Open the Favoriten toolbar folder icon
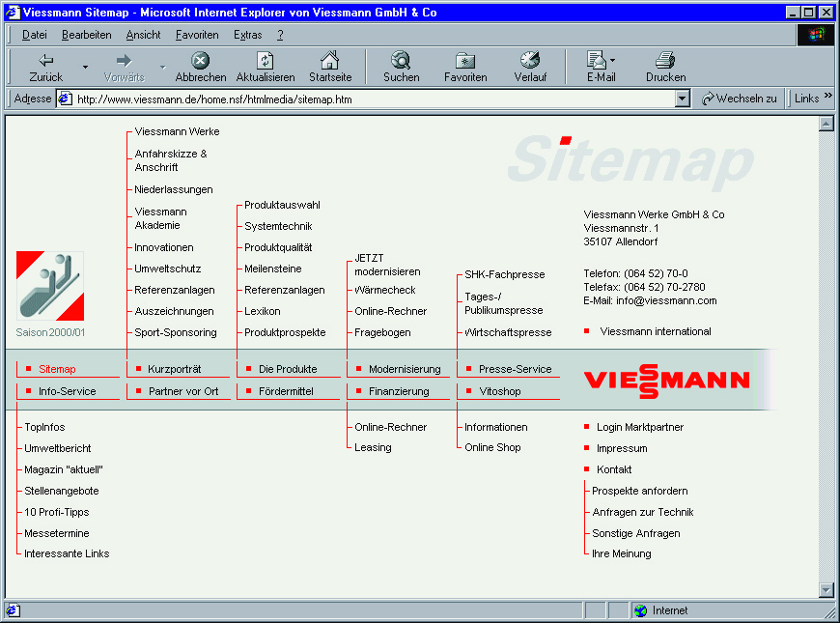This screenshot has width=840, height=623. (465, 61)
